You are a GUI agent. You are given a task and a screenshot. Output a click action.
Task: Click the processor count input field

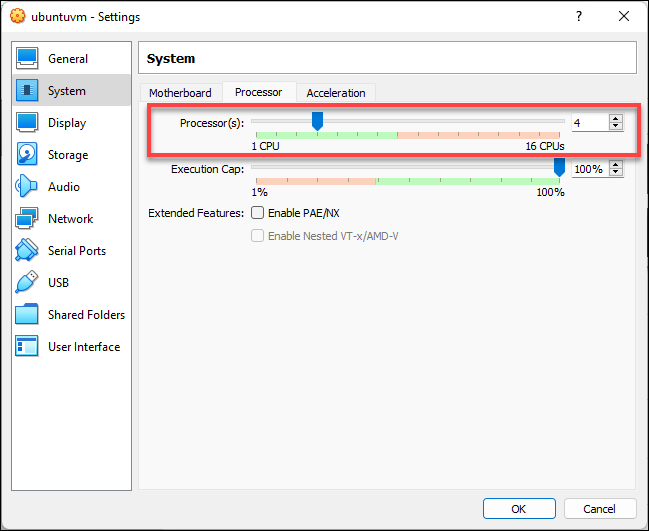pos(588,123)
